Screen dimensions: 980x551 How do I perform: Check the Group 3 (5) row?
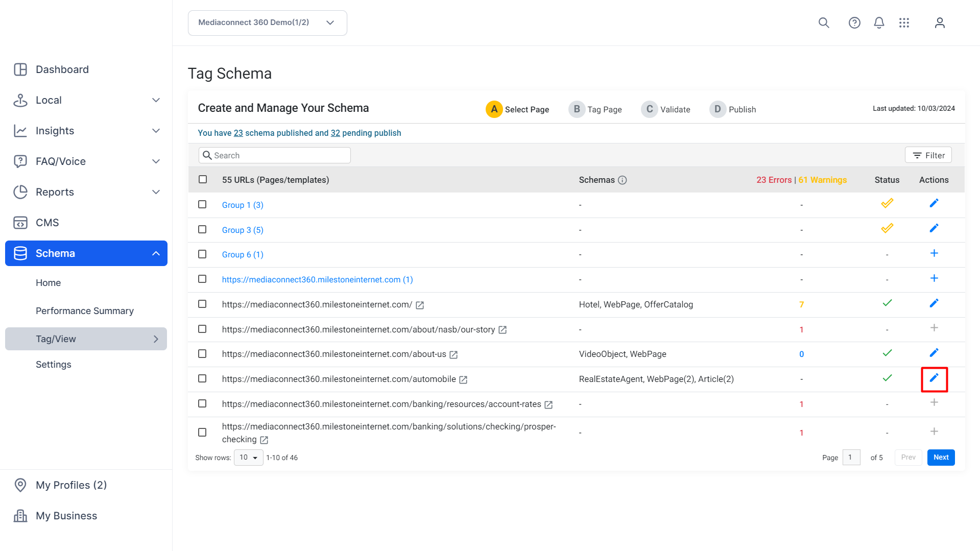pos(202,230)
